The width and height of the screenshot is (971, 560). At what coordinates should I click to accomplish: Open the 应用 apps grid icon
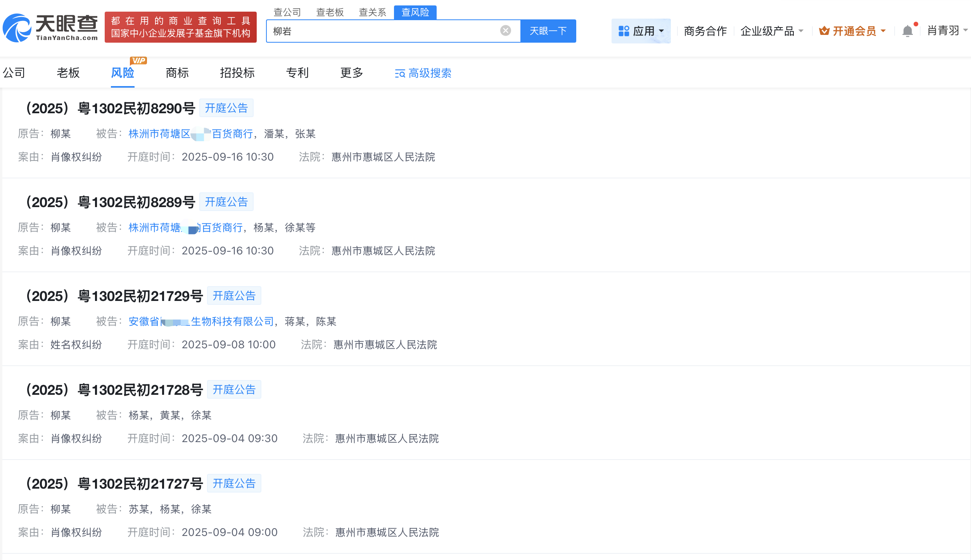pos(624,31)
